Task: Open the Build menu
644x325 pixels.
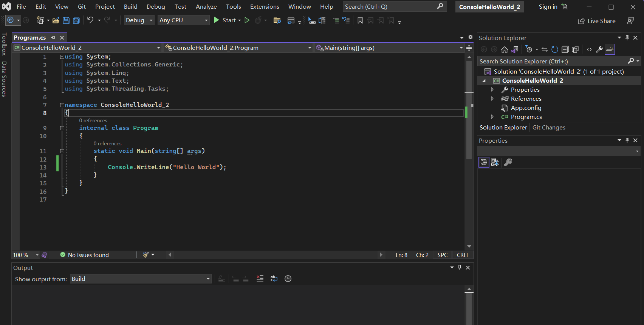Action: pyautogui.click(x=130, y=6)
